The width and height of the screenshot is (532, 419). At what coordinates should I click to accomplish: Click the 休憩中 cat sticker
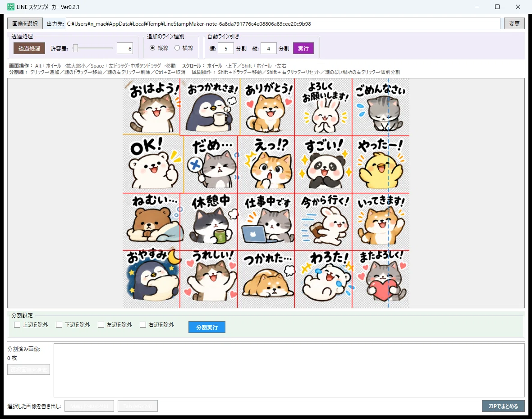(x=209, y=222)
